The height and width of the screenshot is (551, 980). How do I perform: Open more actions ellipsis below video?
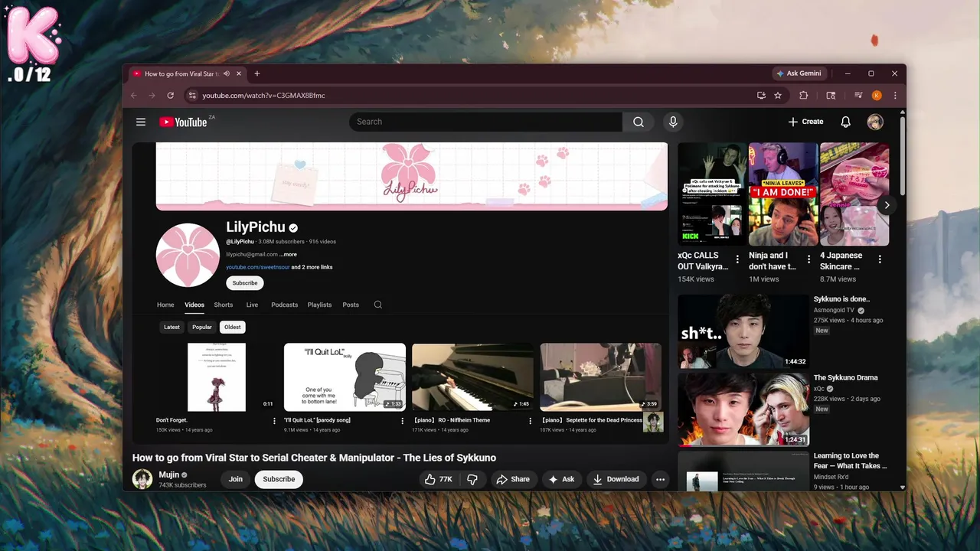point(660,479)
